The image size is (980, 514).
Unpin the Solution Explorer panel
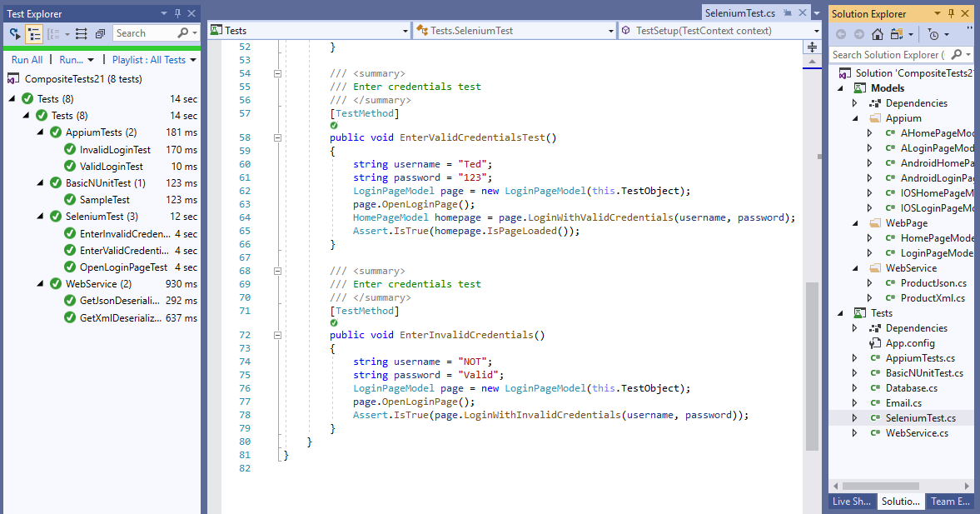click(x=950, y=12)
